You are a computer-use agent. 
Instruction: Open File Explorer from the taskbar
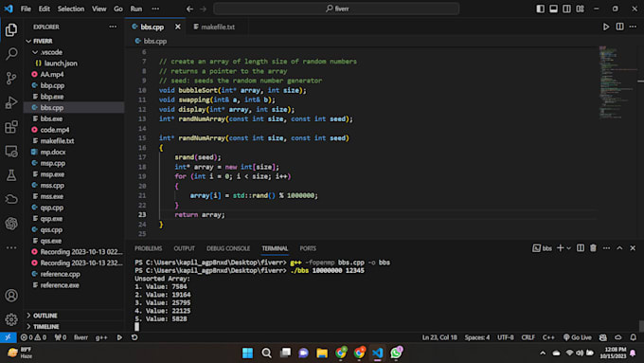tap(322, 353)
